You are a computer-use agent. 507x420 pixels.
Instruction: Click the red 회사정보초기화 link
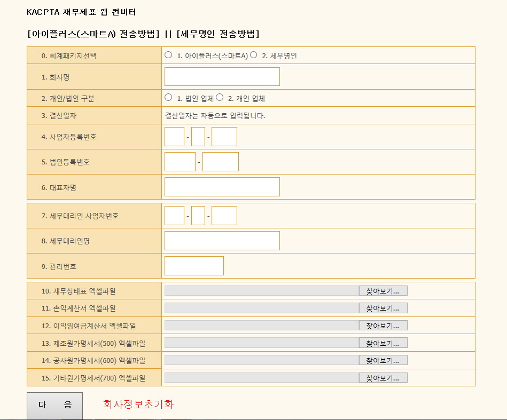tap(138, 404)
